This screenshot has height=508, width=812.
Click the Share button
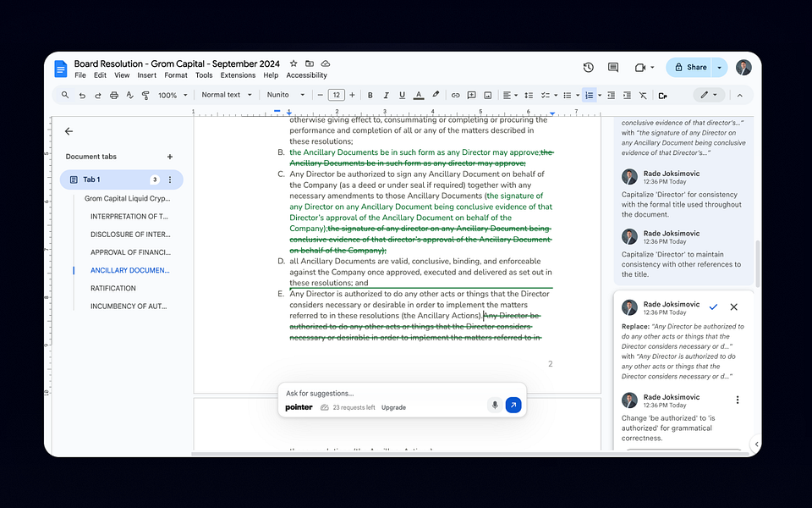(x=694, y=67)
